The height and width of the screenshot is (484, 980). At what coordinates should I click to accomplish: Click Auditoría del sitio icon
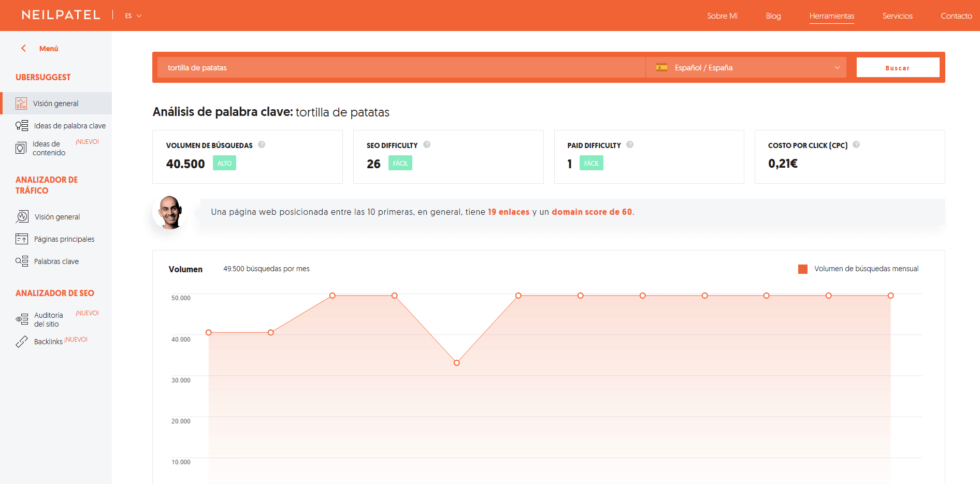click(x=22, y=319)
